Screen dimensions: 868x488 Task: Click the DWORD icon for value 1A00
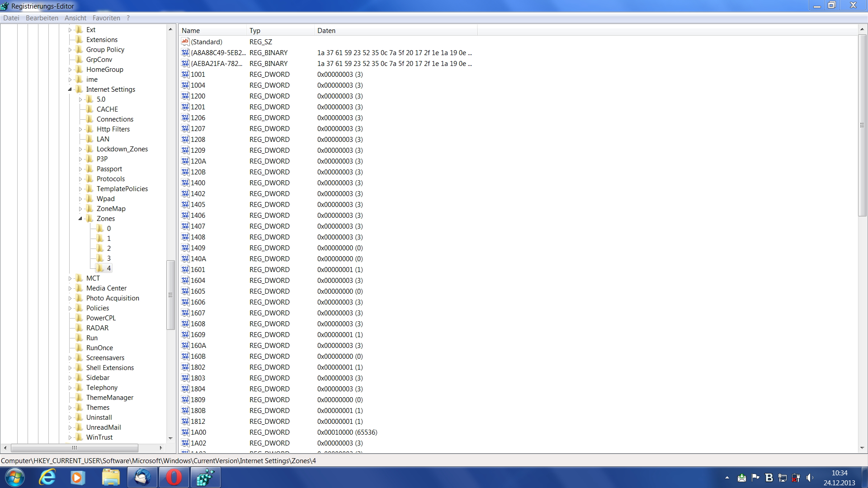click(185, 432)
